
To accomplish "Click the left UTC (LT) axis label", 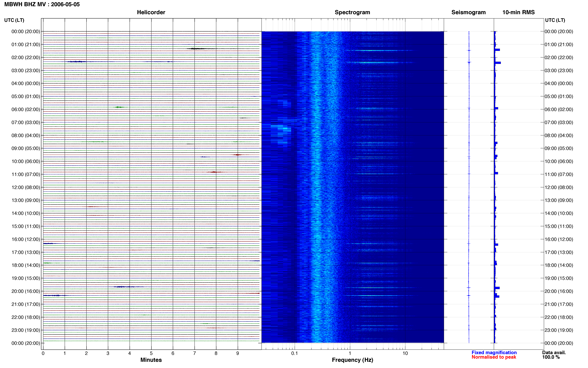I will [14, 20].
